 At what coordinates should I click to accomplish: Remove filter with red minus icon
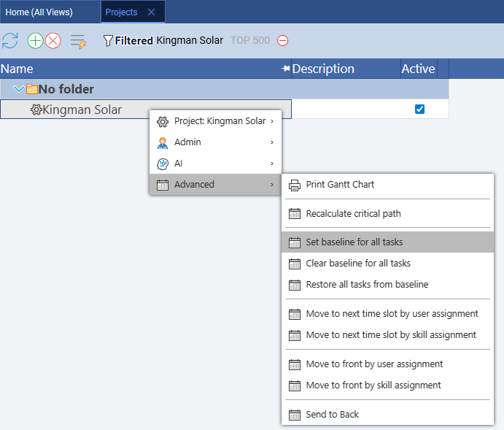282,41
